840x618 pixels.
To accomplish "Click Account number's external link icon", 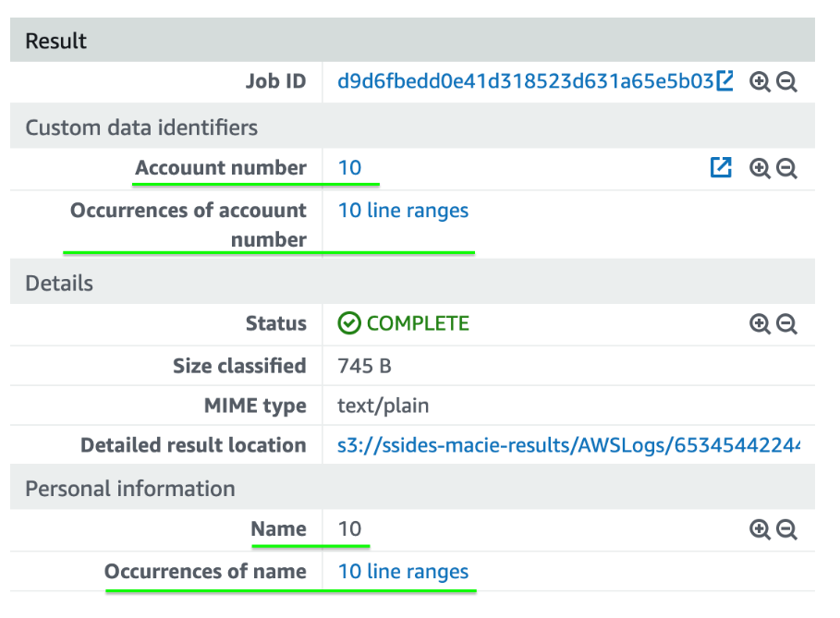I will [x=721, y=167].
